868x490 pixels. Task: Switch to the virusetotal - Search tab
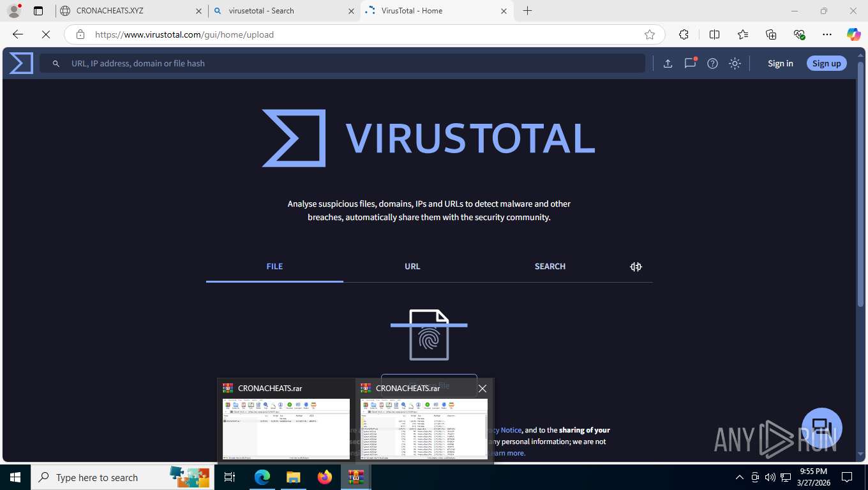click(284, 11)
